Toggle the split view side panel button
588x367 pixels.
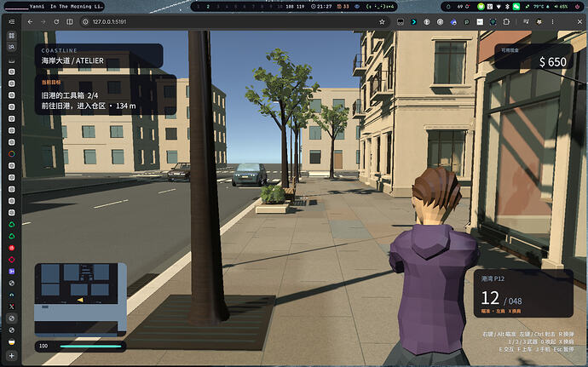pyautogui.click(x=70, y=22)
